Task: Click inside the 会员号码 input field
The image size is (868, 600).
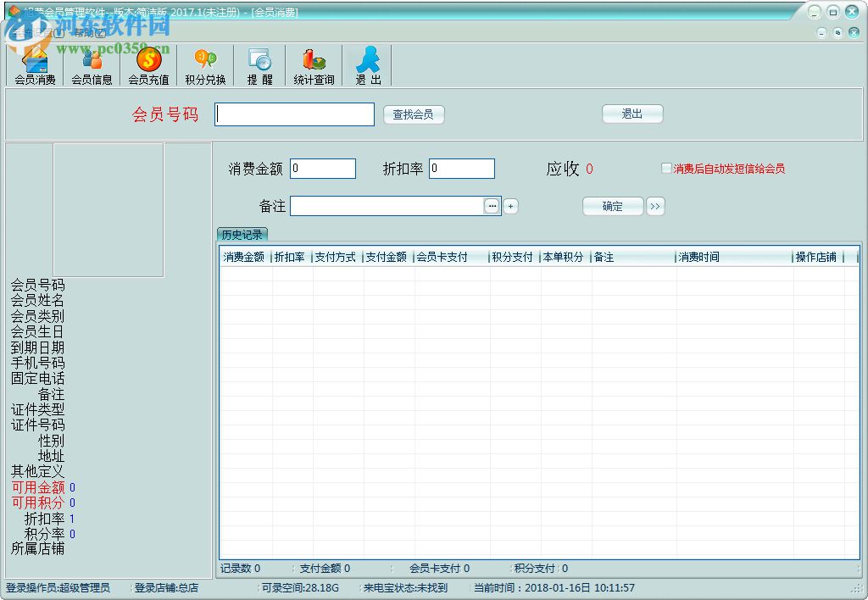Action: pyautogui.click(x=293, y=114)
